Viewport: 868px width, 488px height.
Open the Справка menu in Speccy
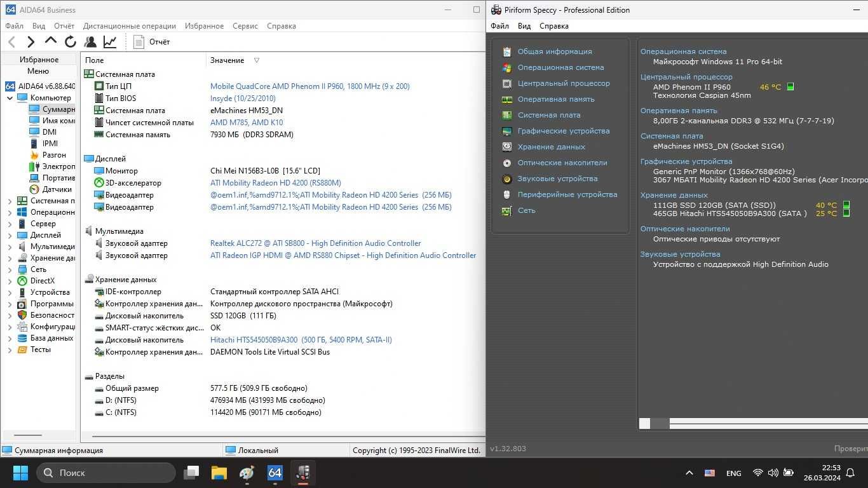point(554,26)
